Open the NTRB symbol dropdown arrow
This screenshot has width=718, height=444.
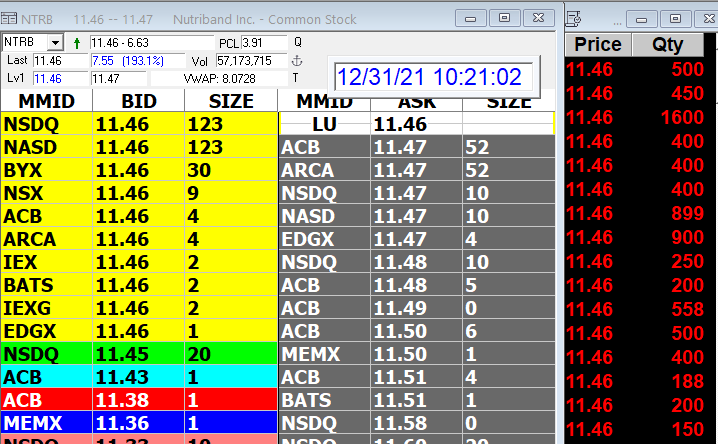(x=55, y=43)
